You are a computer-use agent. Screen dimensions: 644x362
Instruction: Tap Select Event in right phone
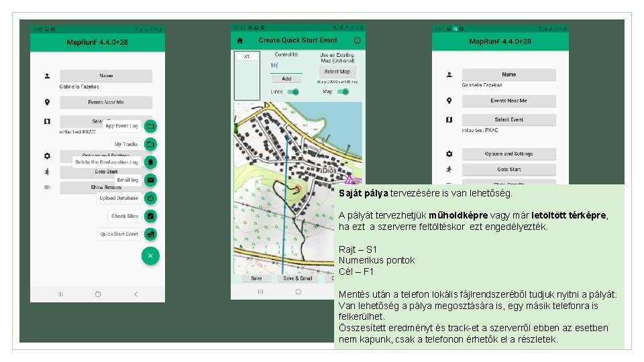point(509,119)
